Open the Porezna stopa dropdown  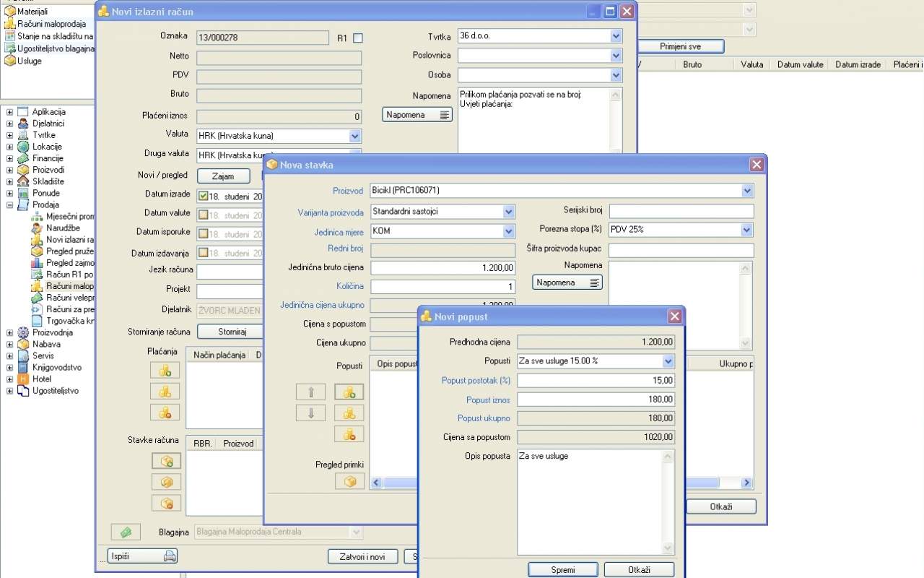pyautogui.click(x=746, y=230)
